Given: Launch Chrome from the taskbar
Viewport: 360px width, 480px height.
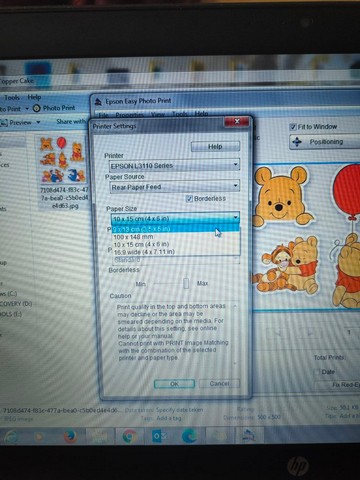Looking at the screenshot, I should coord(129,436).
